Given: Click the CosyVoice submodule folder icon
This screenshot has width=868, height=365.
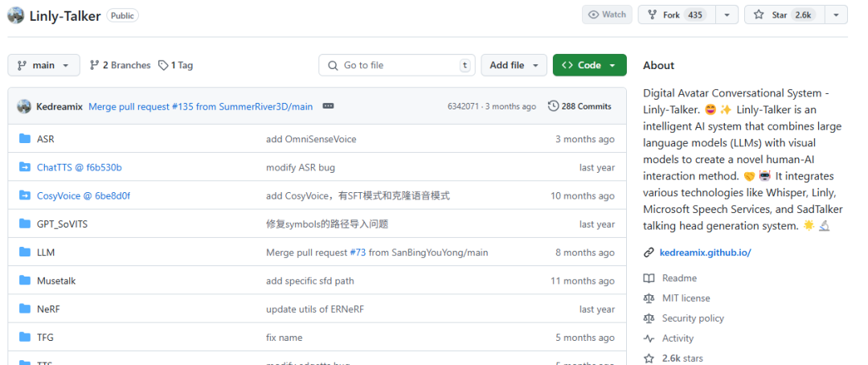Looking at the screenshot, I should (24, 195).
